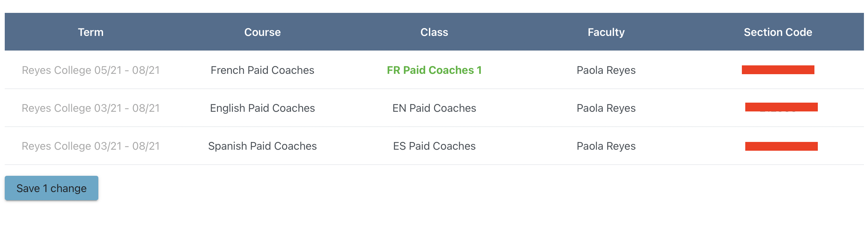868x231 pixels.
Task: Click Paola Reyes in the Spanish row
Action: coord(606,146)
